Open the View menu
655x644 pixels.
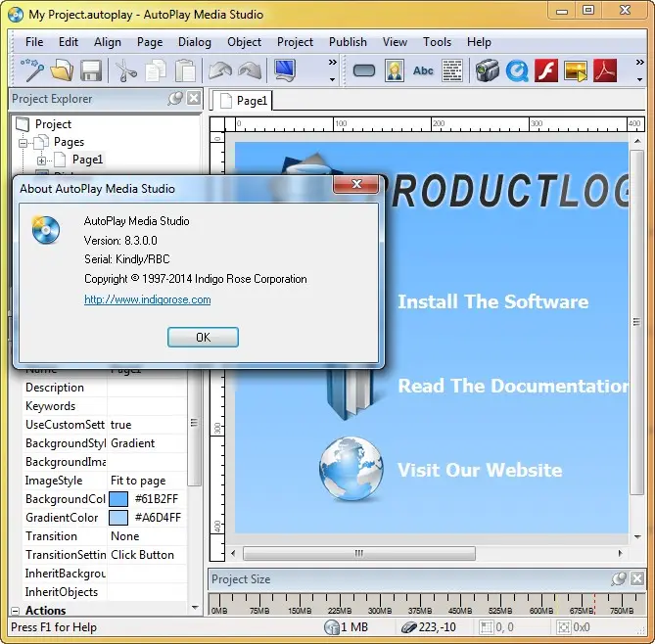tap(395, 42)
